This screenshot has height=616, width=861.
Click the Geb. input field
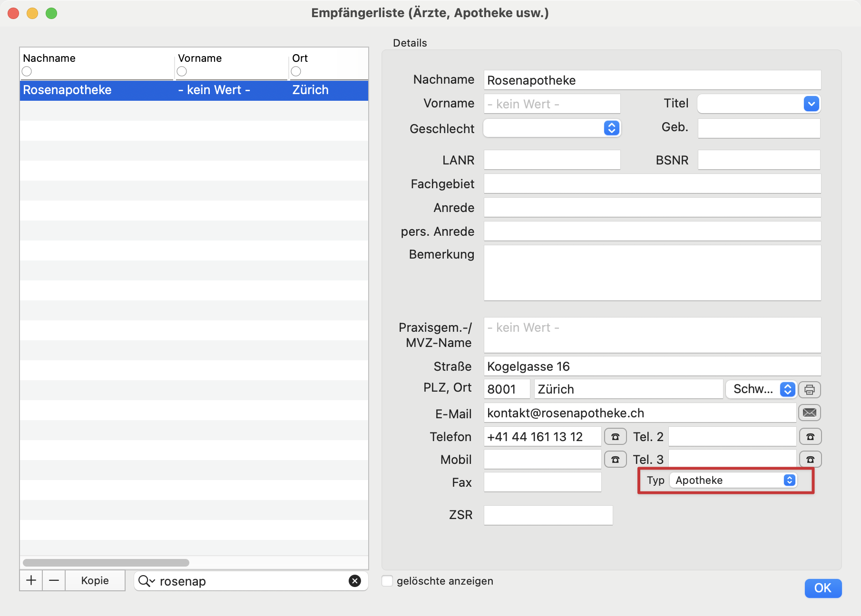pyautogui.click(x=759, y=128)
